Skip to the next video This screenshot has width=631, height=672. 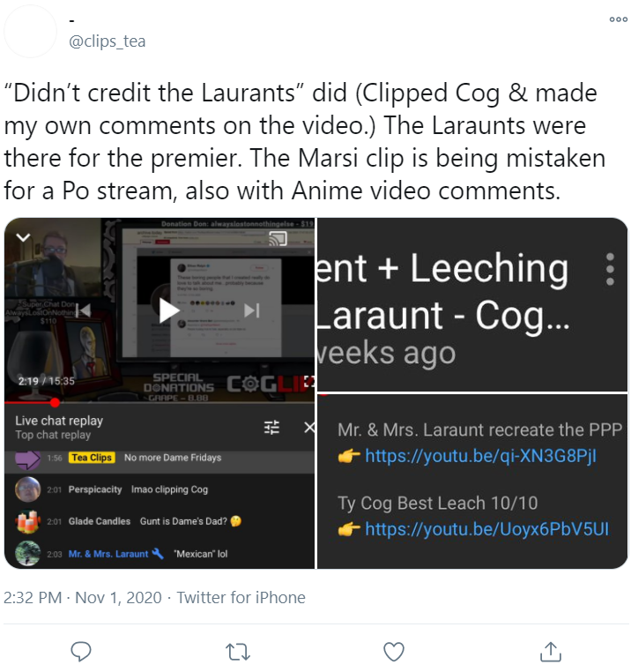pyautogui.click(x=251, y=310)
